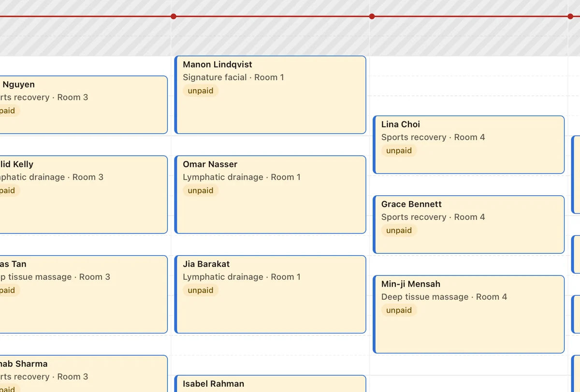Select Lina Choi's Sports recovery booking
The image size is (580, 392).
(469, 145)
